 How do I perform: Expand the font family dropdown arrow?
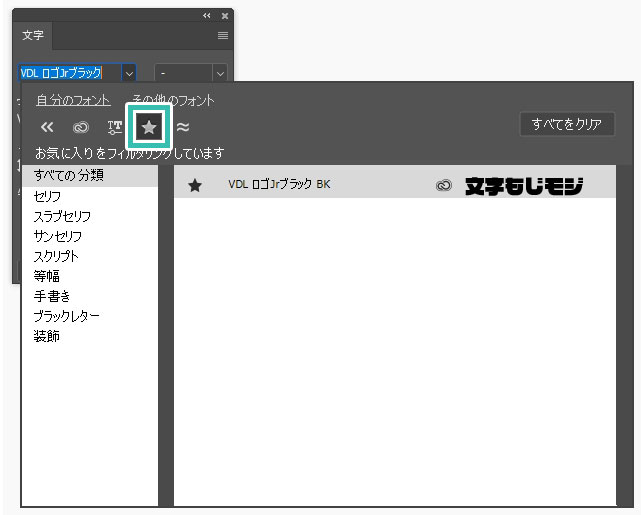128,73
